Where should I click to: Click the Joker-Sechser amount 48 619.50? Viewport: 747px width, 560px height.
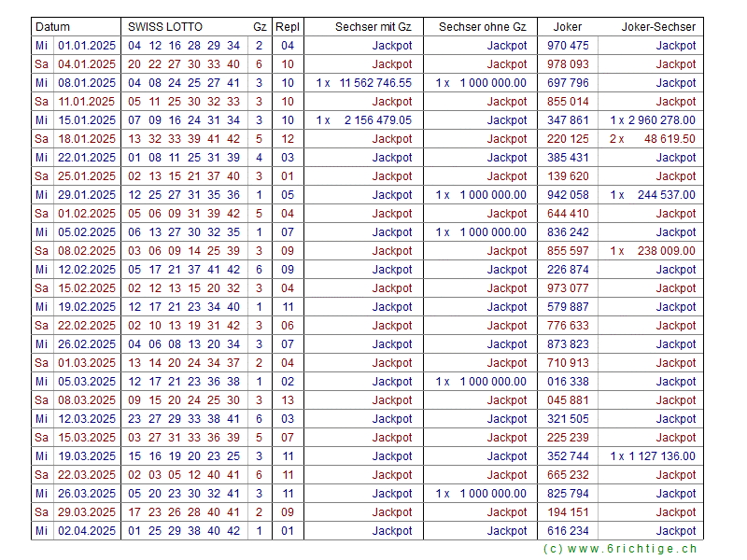tap(669, 139)
